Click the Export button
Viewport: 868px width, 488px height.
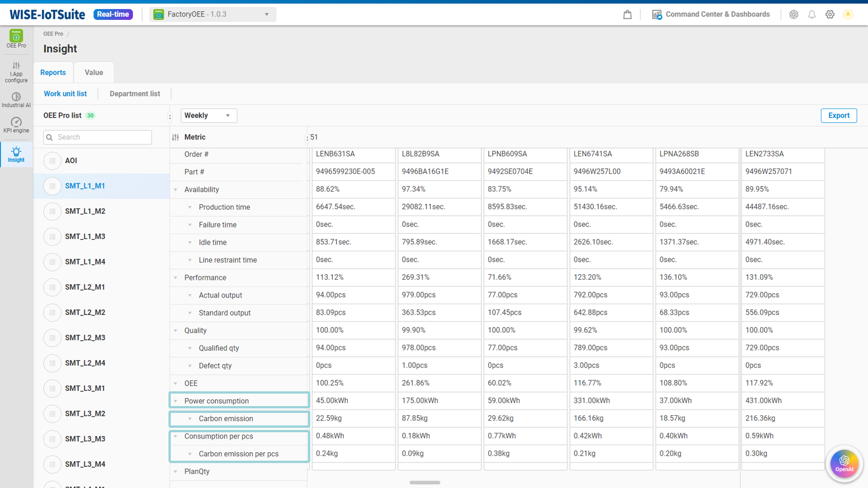[838, 115]
